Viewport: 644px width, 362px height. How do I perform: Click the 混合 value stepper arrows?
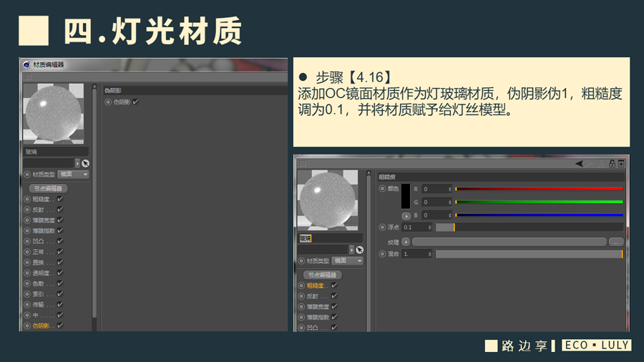click(429, 254)
